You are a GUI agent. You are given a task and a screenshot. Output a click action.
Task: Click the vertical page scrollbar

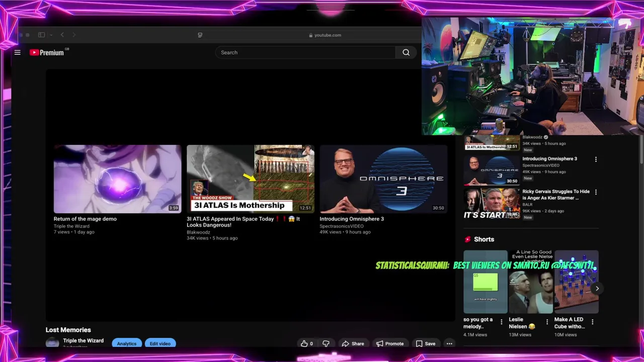click(x=641, y=148)
